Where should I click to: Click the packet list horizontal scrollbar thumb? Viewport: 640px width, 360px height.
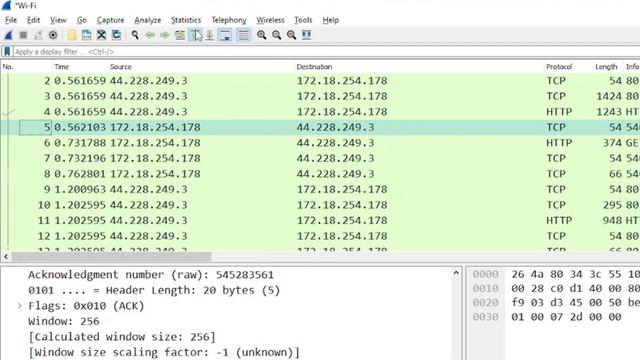(111, 257)
